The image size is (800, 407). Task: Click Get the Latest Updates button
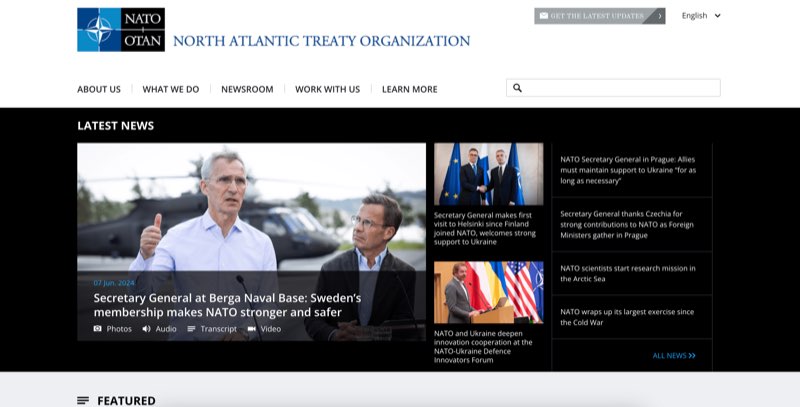tap(599, 16)
